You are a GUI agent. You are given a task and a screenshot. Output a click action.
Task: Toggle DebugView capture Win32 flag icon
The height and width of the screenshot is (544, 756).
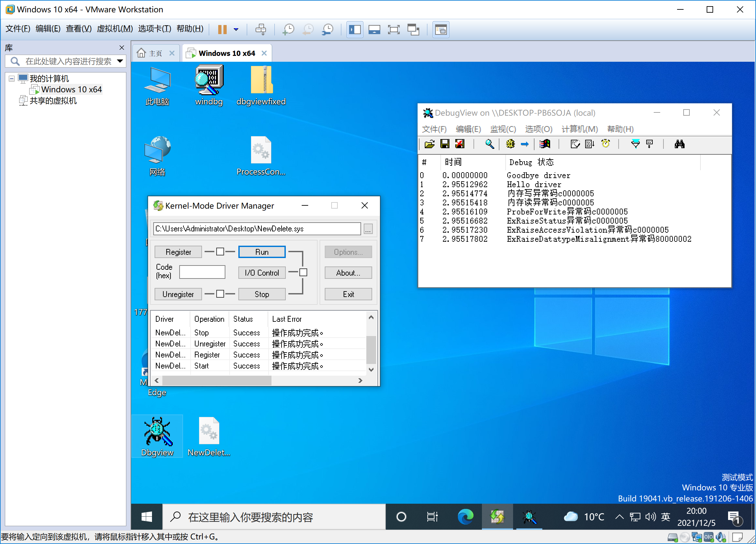(x=545, y=144)
